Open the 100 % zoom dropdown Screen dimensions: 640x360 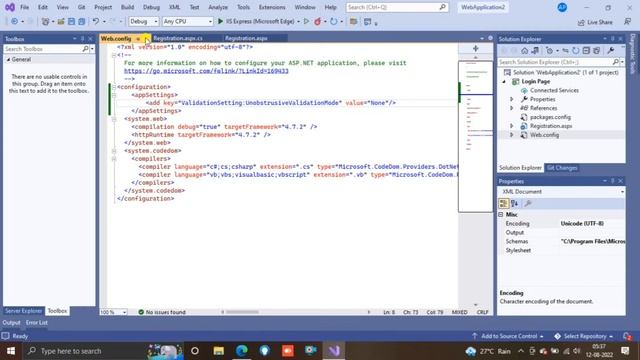pos(124,312)
